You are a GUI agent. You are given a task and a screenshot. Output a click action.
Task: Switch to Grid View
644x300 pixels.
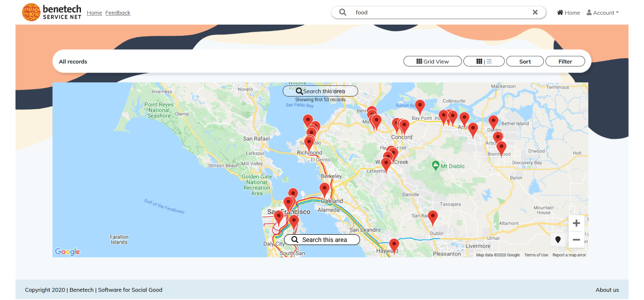[x=432, y=61]
